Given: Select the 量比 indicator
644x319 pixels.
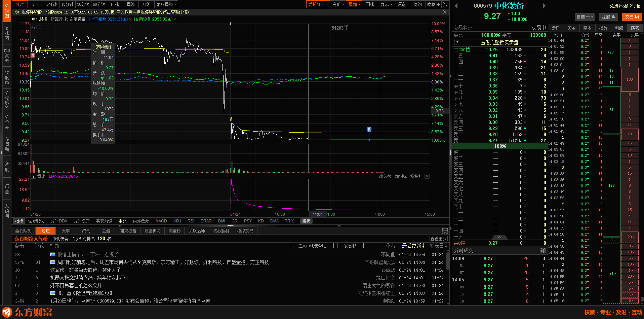Looking at the screenshot, I should 122,221.
